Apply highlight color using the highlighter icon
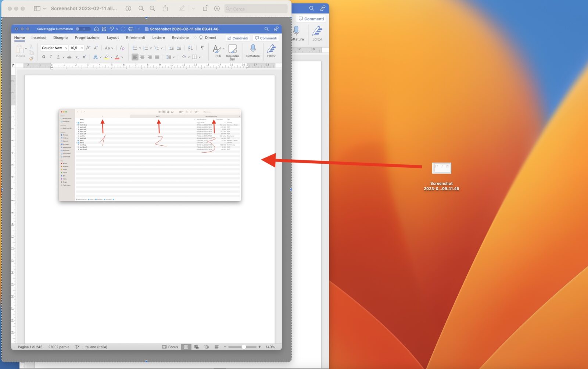 pyautogui.click(x=107, y=57)
